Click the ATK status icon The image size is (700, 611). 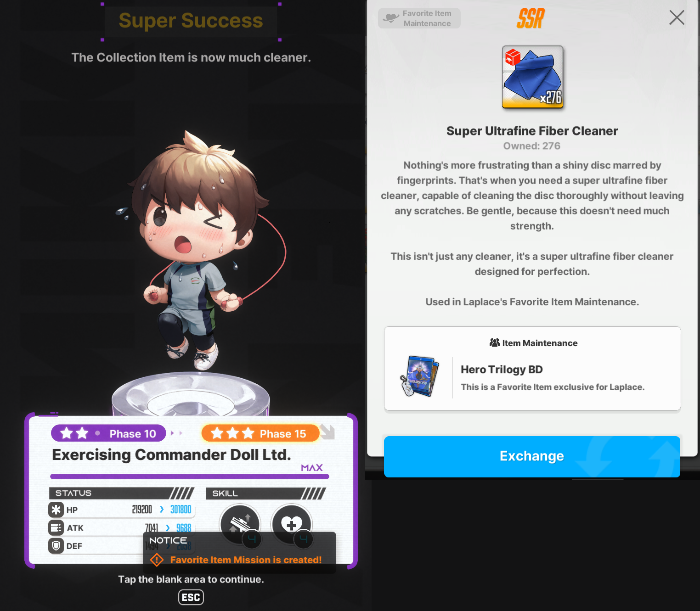coord(56,527)
